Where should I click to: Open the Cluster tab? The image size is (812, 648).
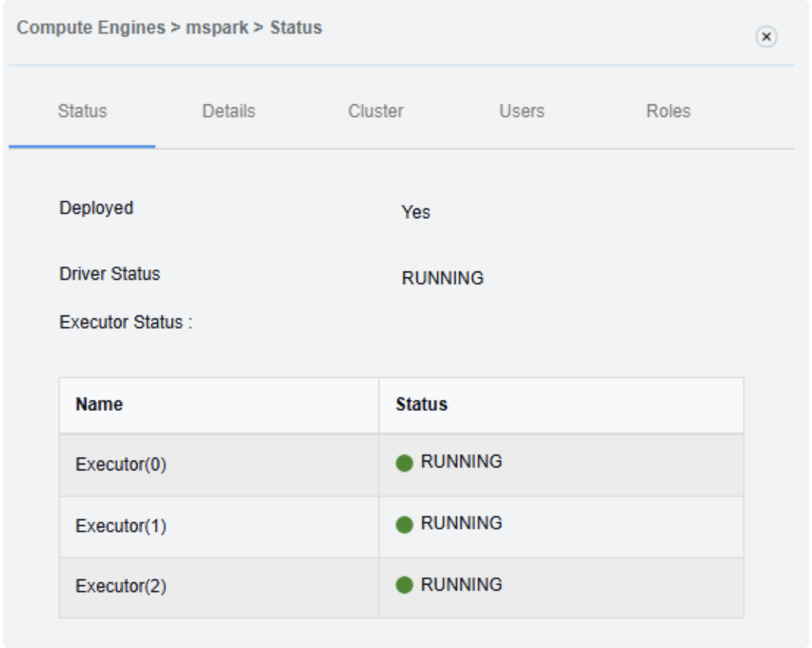[x=375, y=111]
